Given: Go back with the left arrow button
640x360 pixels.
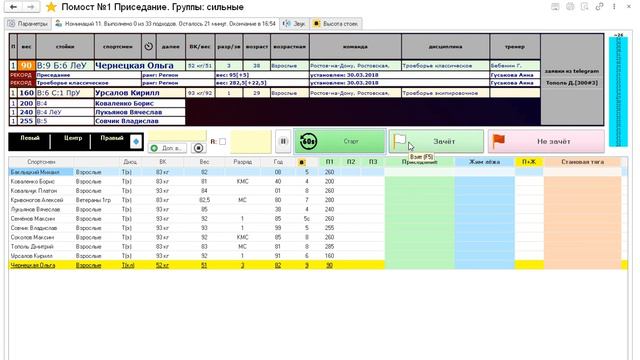Looking at the screenshot, I should (x=13, y=7).
